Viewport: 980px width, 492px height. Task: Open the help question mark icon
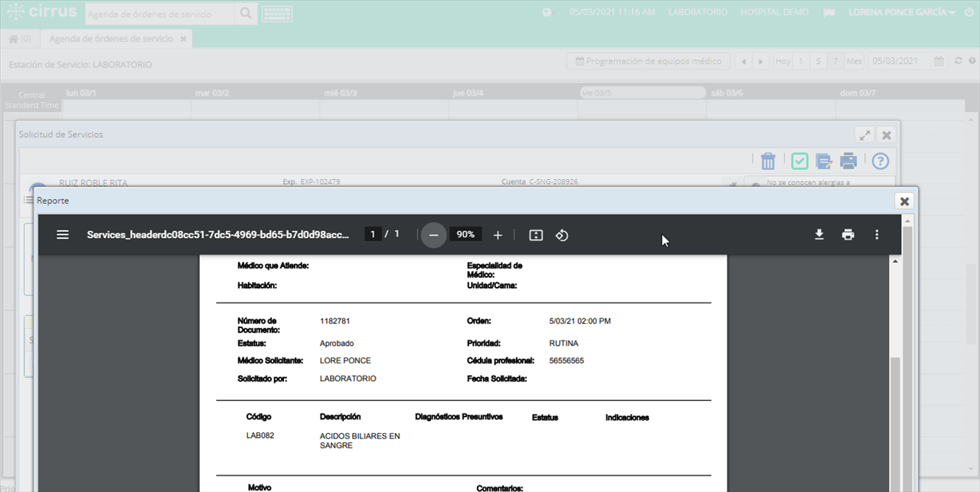tap(880, 161)
